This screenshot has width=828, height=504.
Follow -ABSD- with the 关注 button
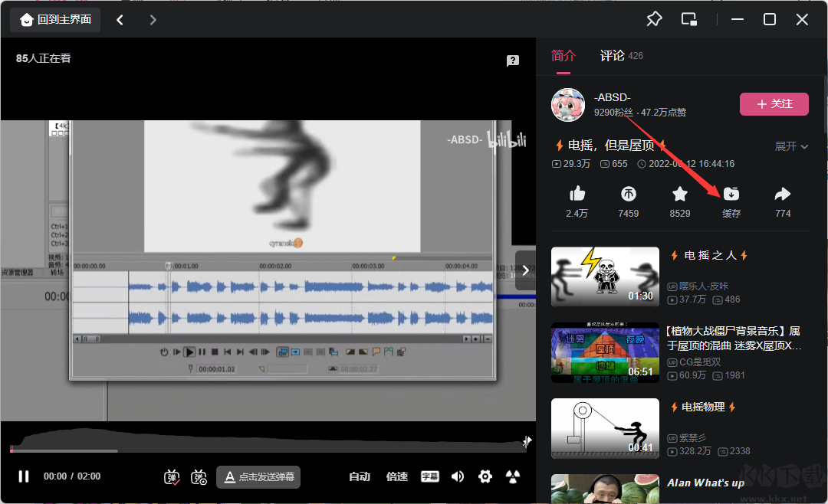coord(774,104)
